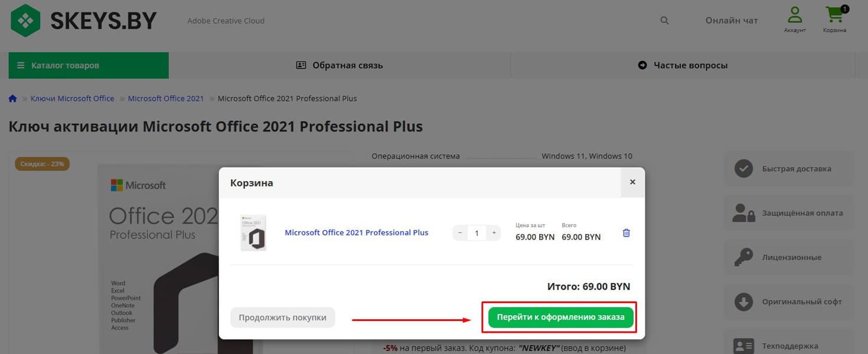Screen dimensions: 868x354
Task: Go home via breadcrumb house icon
Action: pos(13,99)
